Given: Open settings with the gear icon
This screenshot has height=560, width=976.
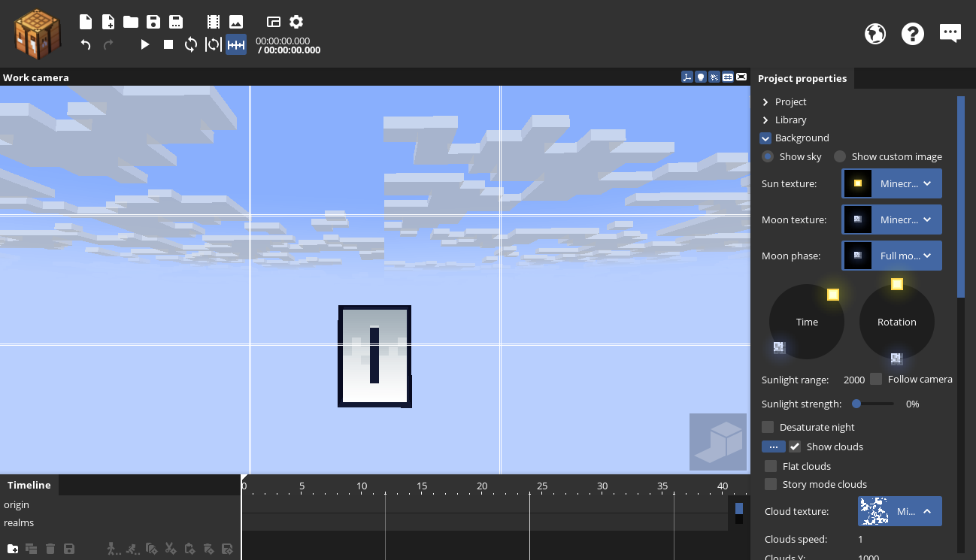Looking at the screenshot, I should tap(296, 22).
